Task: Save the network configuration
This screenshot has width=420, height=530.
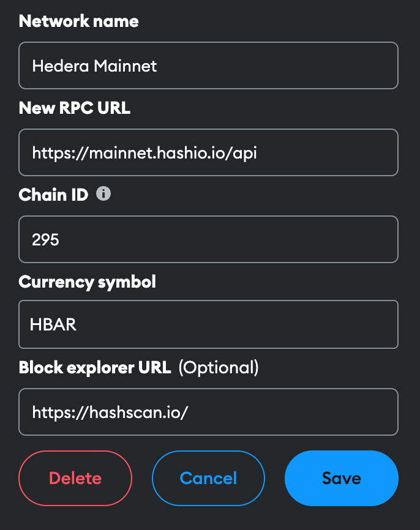Action: (x=342, y=478)
